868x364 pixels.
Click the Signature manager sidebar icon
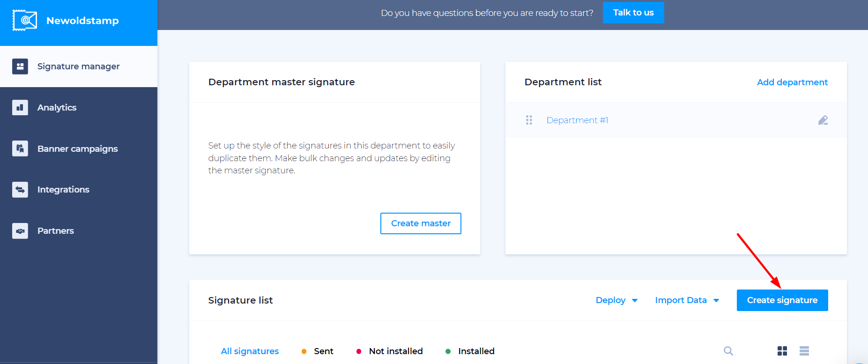(20, 67)
